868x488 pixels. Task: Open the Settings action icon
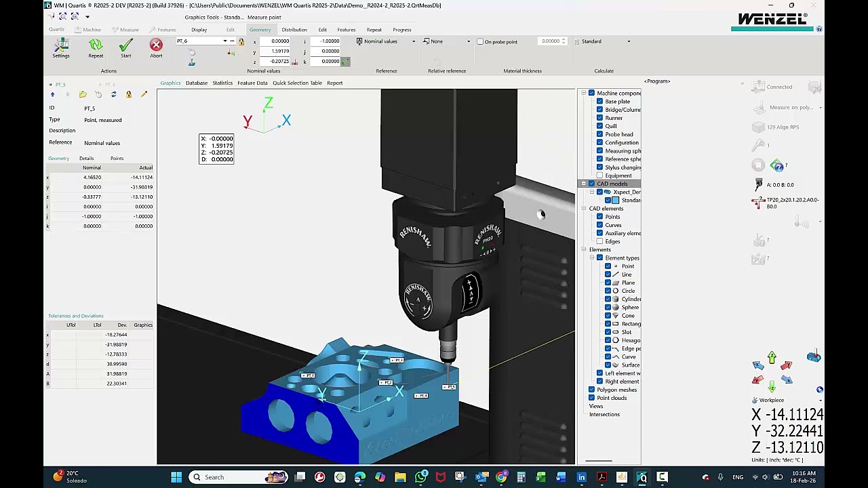point(61,45)
